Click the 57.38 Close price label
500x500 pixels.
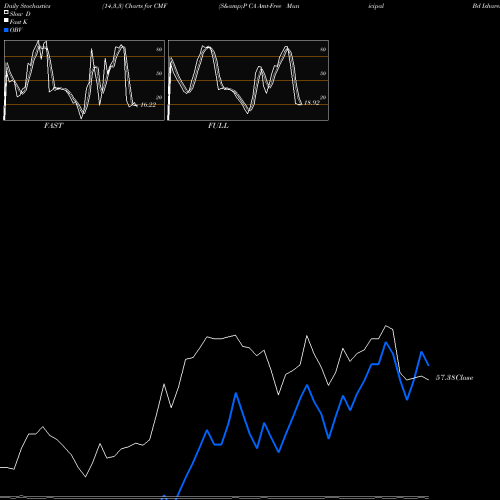(455, 378)
